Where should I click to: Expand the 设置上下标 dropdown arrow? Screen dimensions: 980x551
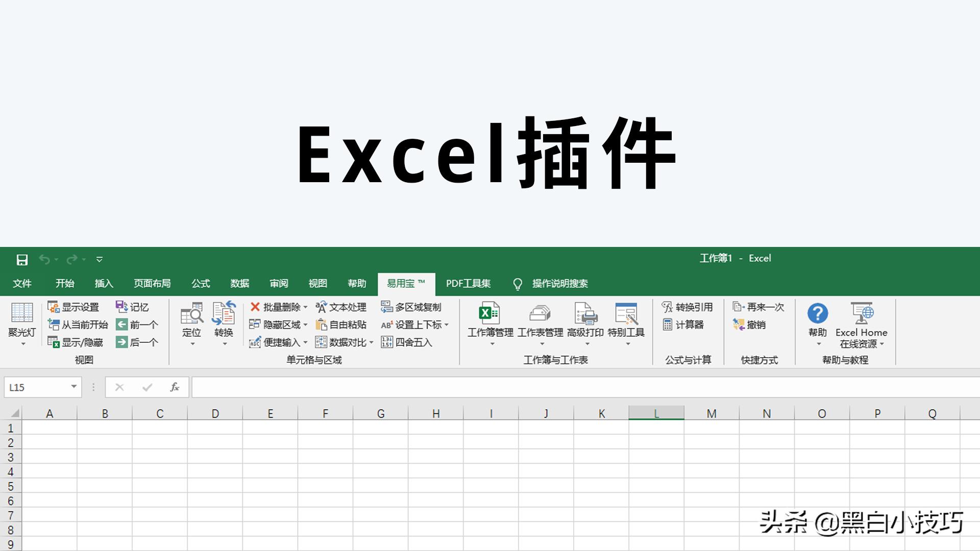click(x=447, y=325)
